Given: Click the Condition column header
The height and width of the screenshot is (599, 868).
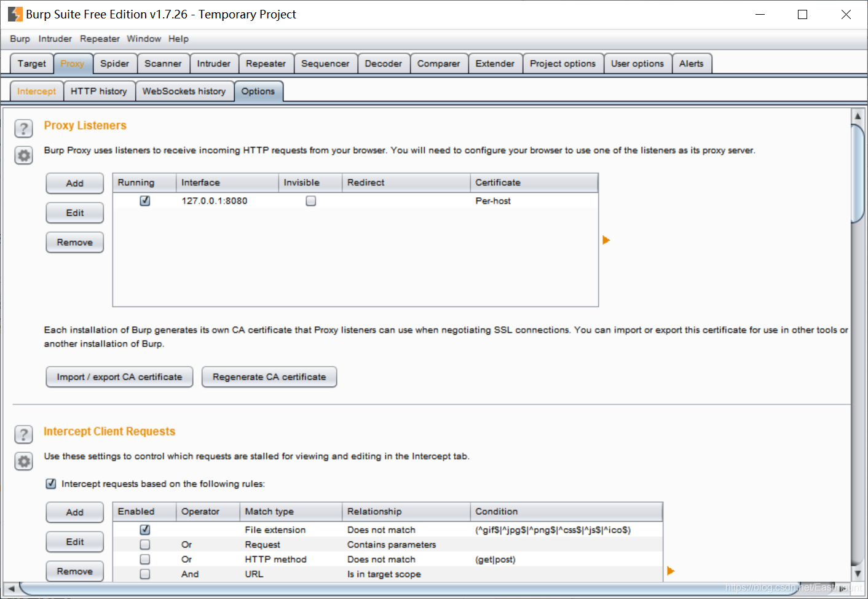Looking at the screenshot, I should pos(567,511).
